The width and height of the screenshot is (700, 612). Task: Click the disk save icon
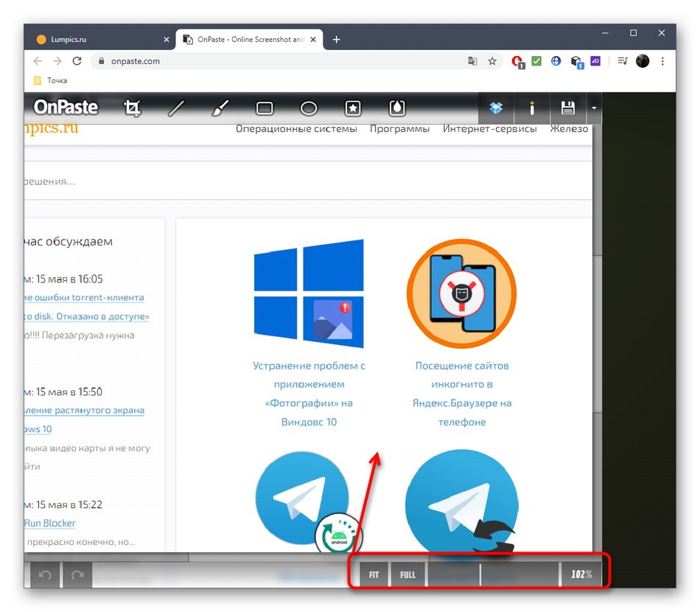[x=568, y=108]
